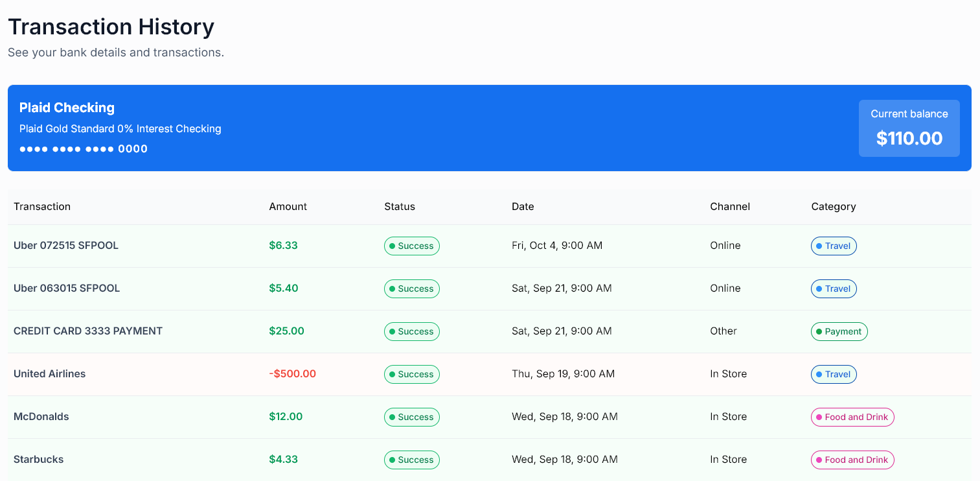Click Success badge in Uber 063015 row
This screenshot has width=980, height=481.
[x=412, y=289]
